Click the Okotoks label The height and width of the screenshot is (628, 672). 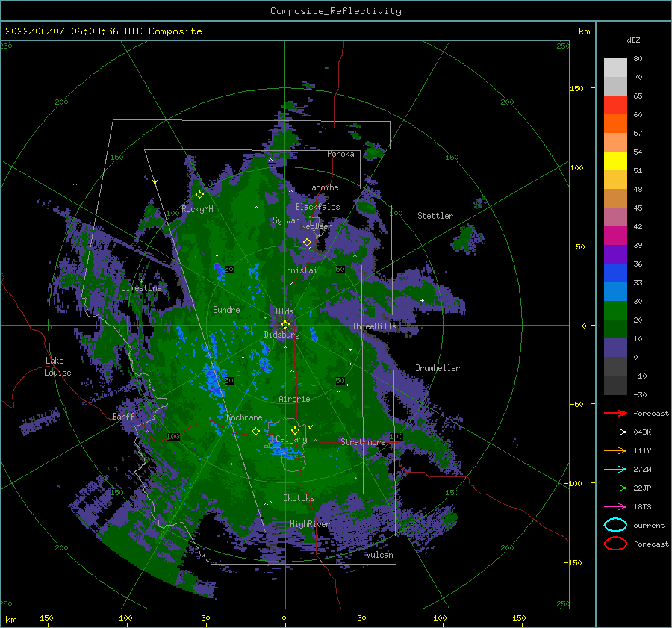point(299,498)
